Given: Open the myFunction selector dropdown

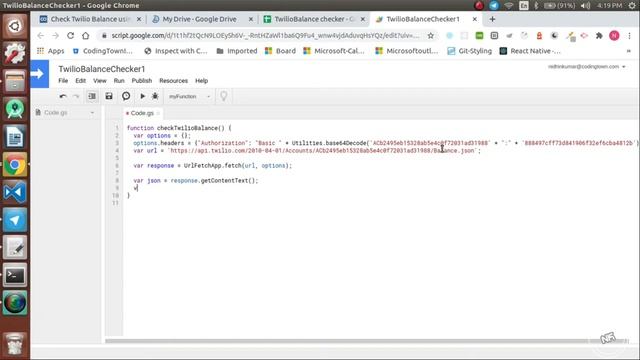Looking at the screenshot, I should pos(189,96).
